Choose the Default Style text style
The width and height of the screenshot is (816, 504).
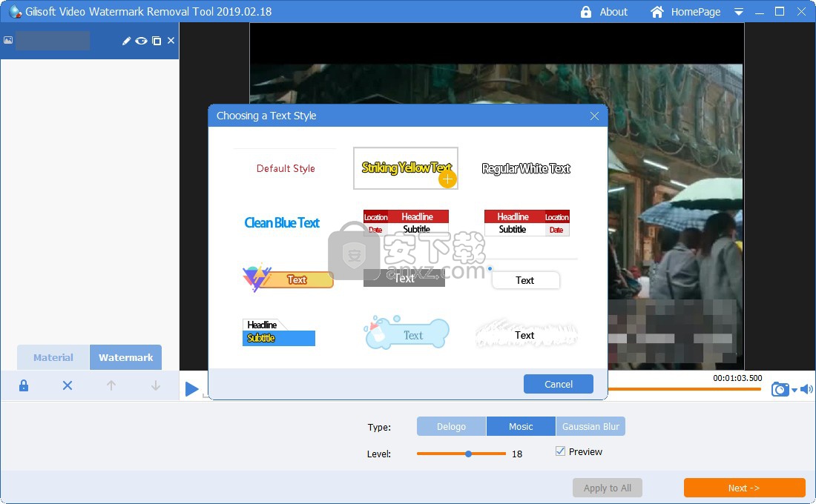285,168
